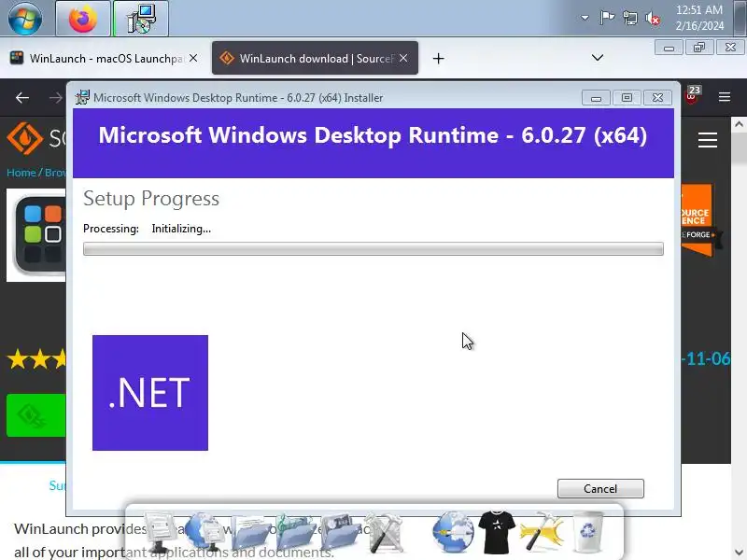This screenshot has width=747, height=560.
Task: Open Firefox application menu
Action: click(725, 97)
